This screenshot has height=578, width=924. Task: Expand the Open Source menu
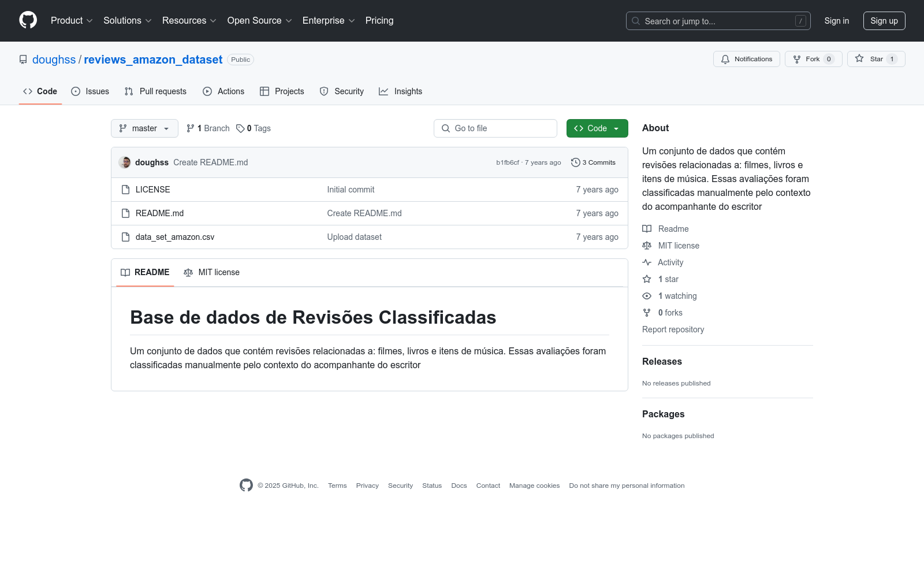tap(260, 21)
